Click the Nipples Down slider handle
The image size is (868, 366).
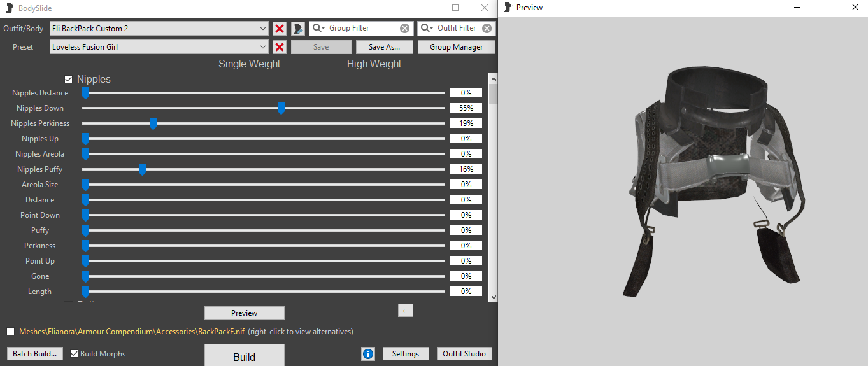[281, 108]
